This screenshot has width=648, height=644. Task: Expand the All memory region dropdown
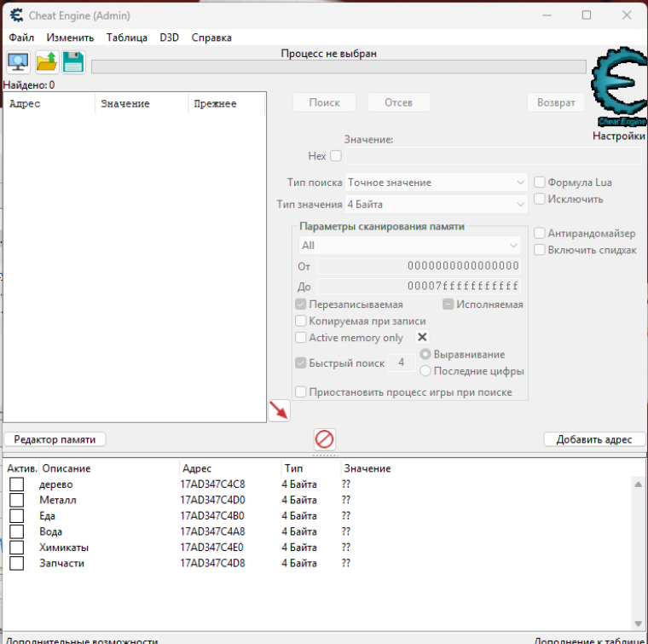click(x=409, y=246)
